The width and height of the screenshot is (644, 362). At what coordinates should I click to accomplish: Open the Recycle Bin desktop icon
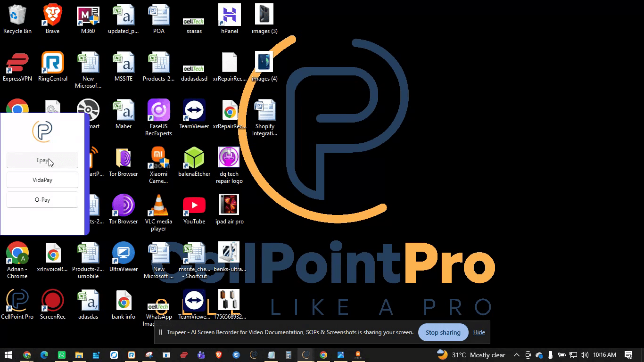coord(17,19)
